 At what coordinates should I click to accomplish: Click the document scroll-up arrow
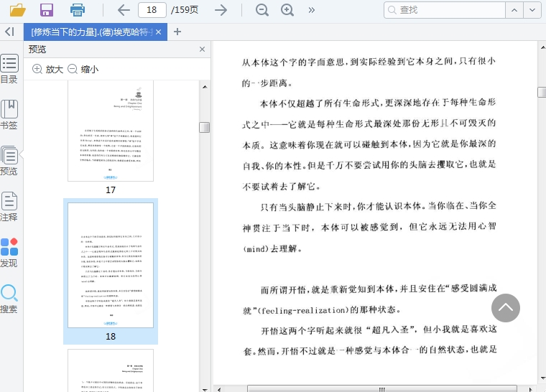click(x=542, y=47)
